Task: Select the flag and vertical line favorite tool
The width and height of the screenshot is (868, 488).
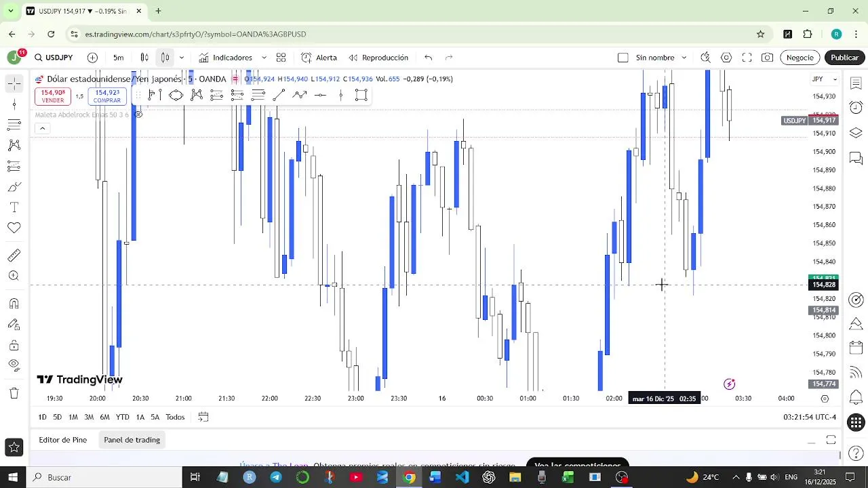Action: 155,95
